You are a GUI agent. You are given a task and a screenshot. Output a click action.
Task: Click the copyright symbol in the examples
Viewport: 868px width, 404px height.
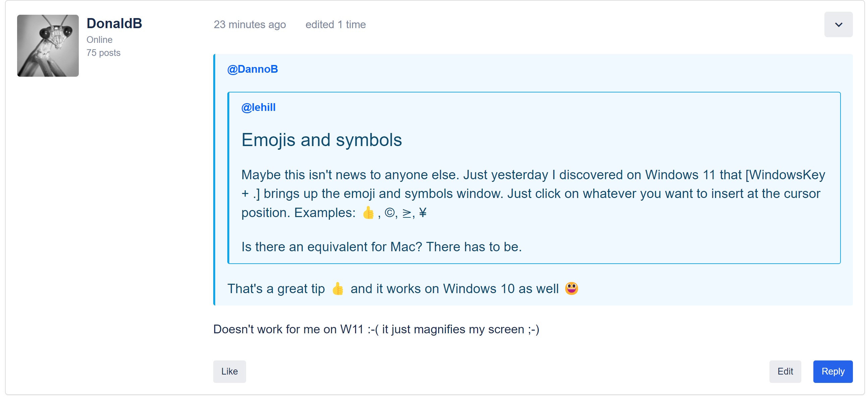[389, 213]
